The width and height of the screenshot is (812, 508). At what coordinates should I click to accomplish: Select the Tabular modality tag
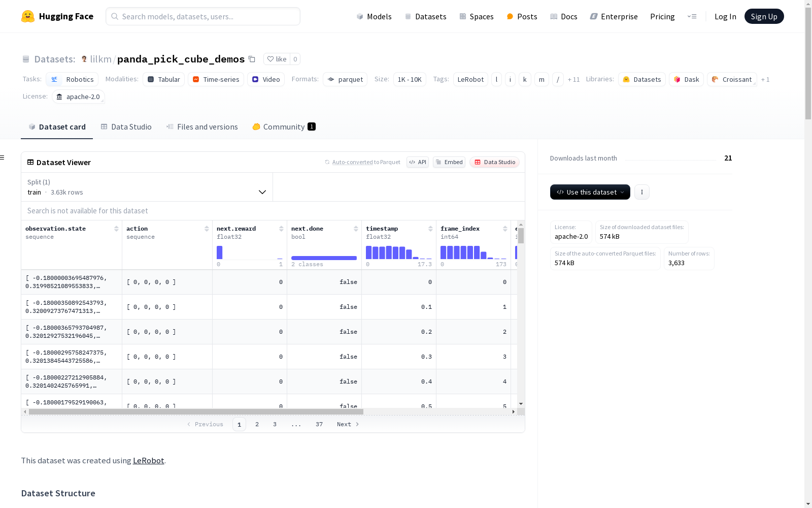[x=163, y=79]
